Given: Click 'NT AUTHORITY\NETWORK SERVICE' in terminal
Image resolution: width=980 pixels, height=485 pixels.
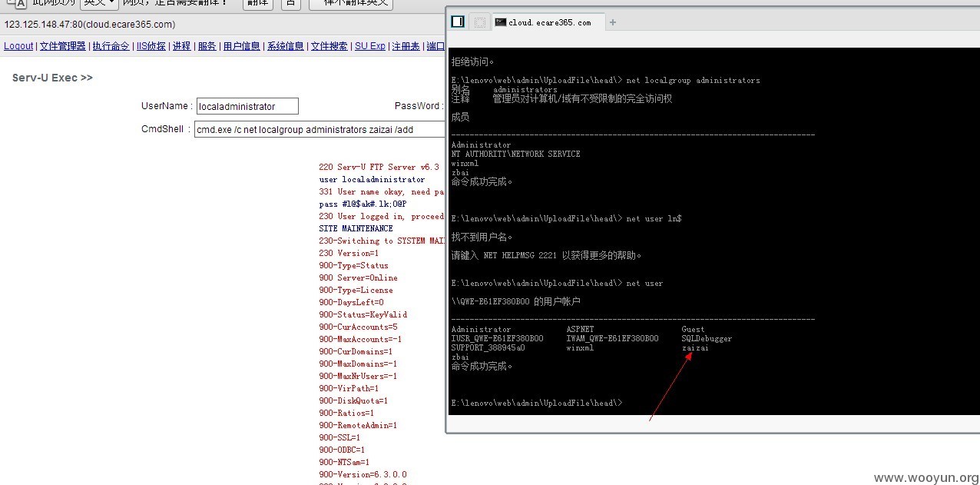Looking at the screenshot, I should (x=516, y=154).
